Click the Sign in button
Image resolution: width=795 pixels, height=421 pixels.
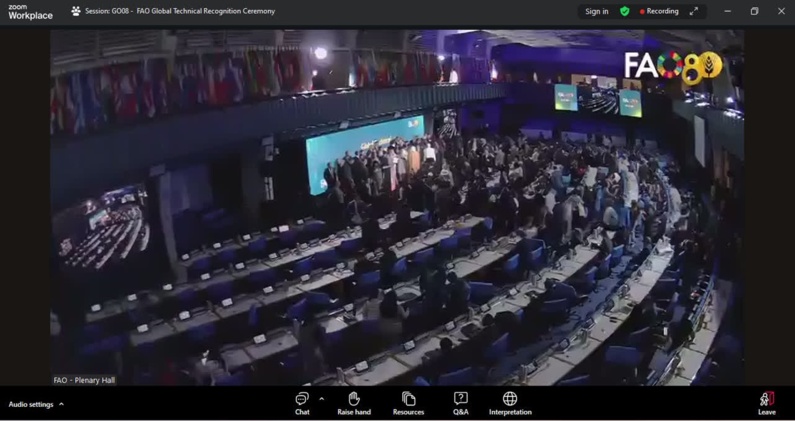point(597,12)
